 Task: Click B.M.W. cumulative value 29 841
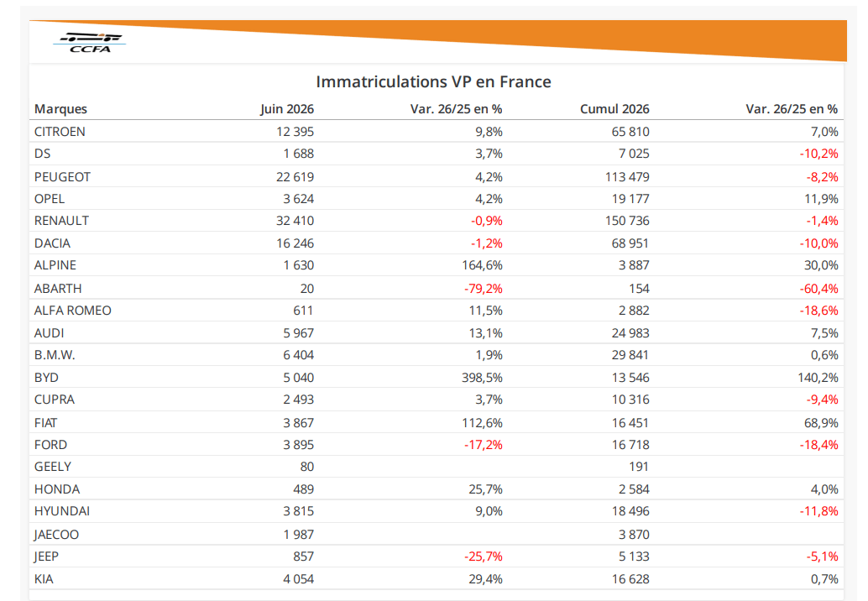point(630,355)
